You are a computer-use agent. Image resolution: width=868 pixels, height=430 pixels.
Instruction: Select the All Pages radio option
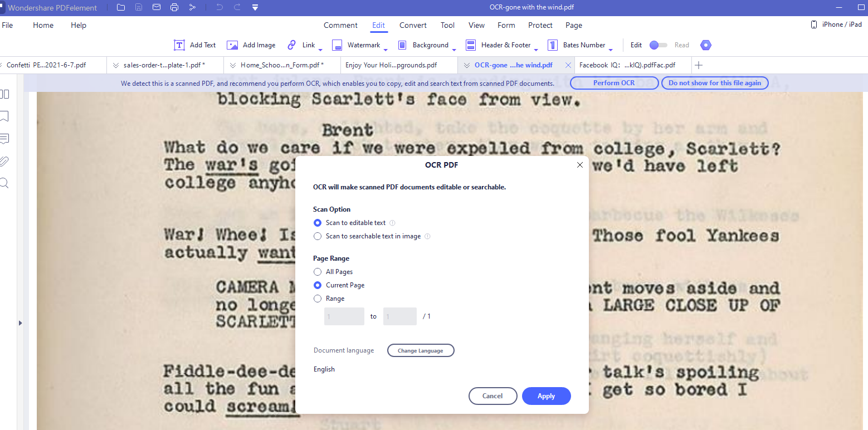coord(318,272)
